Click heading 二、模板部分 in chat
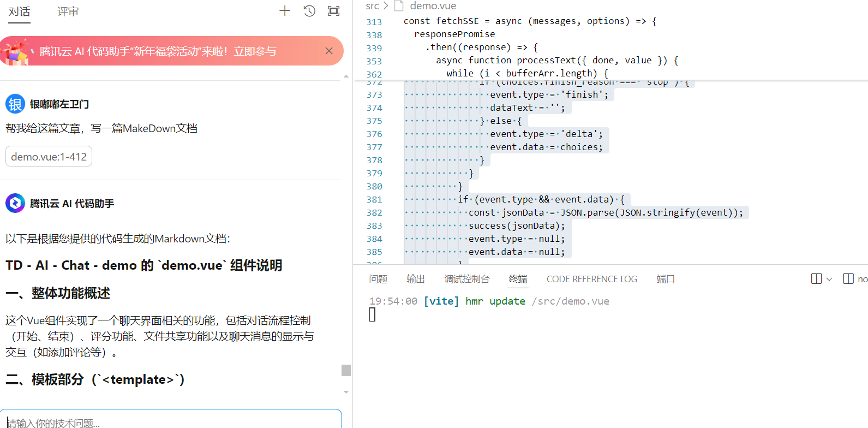 [x=95, y=379]
